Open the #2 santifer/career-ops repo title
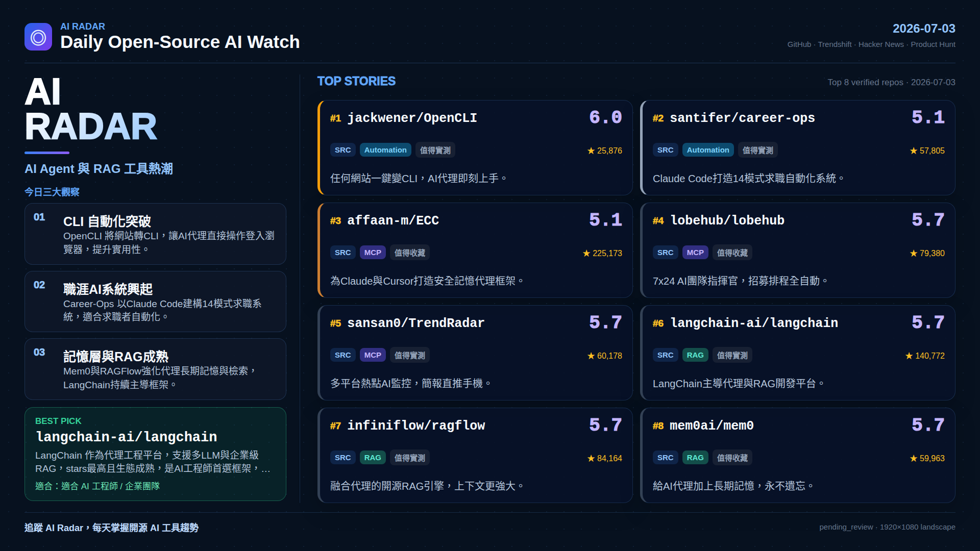Screen dimensions: 980x551 tap(742, 118)
